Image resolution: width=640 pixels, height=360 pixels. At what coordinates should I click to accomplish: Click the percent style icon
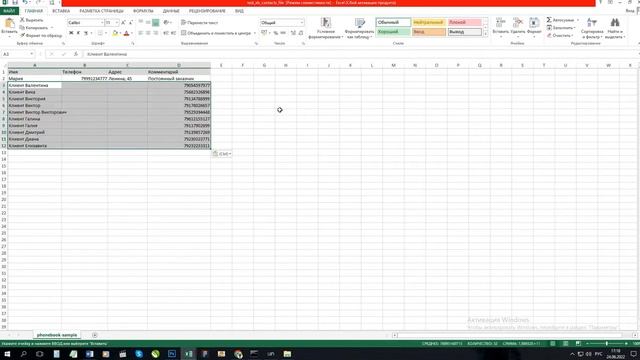pos(276,33)
